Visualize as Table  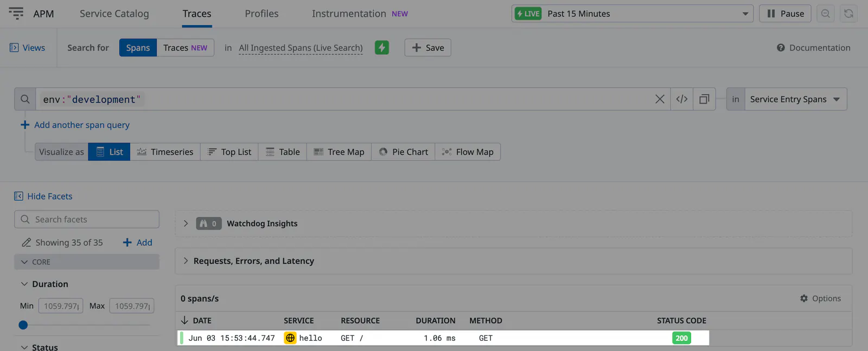click(x=283, y=152)
